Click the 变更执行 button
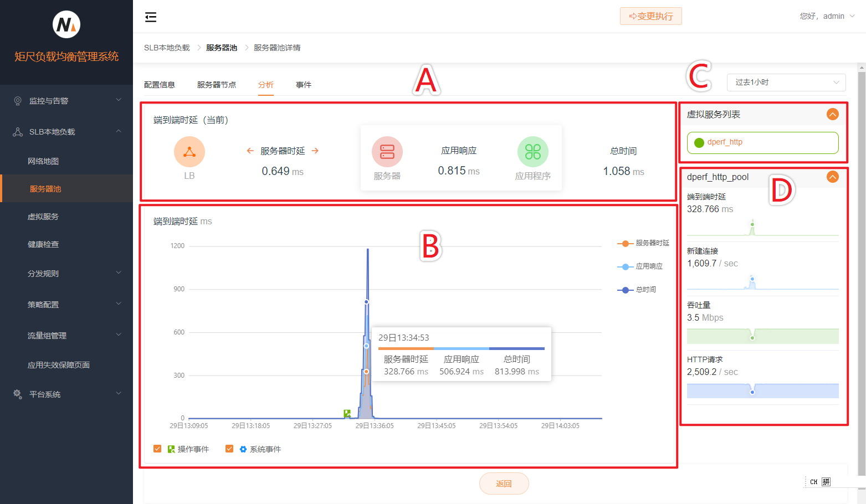This screenshot has width=866, height=504. [x=650, y=17]
